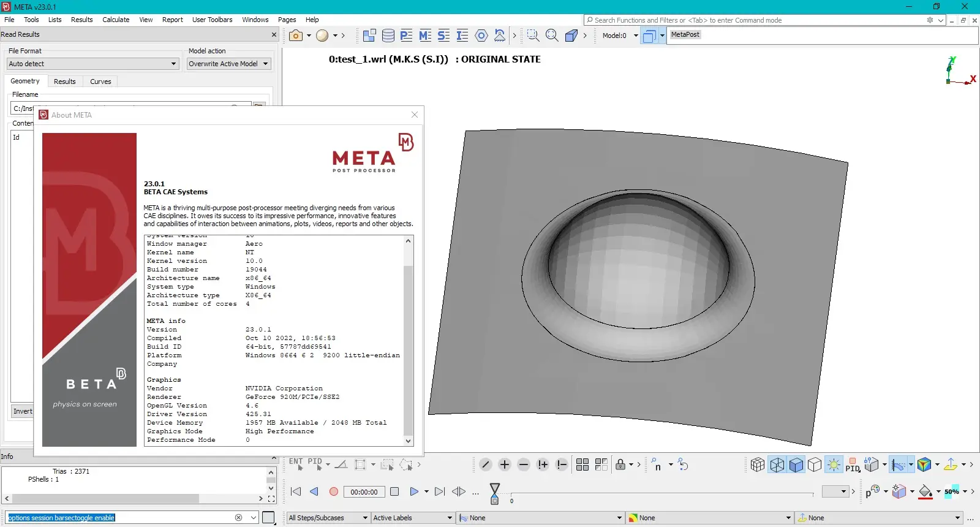Click the zoom all magnifier icon
This screenshot has width=980, height=527.
pos(552,36)
